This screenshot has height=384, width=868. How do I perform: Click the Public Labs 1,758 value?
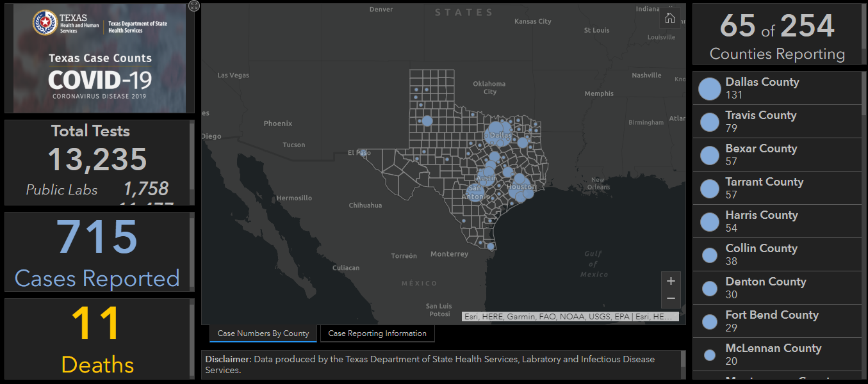(x=146, y=189)
